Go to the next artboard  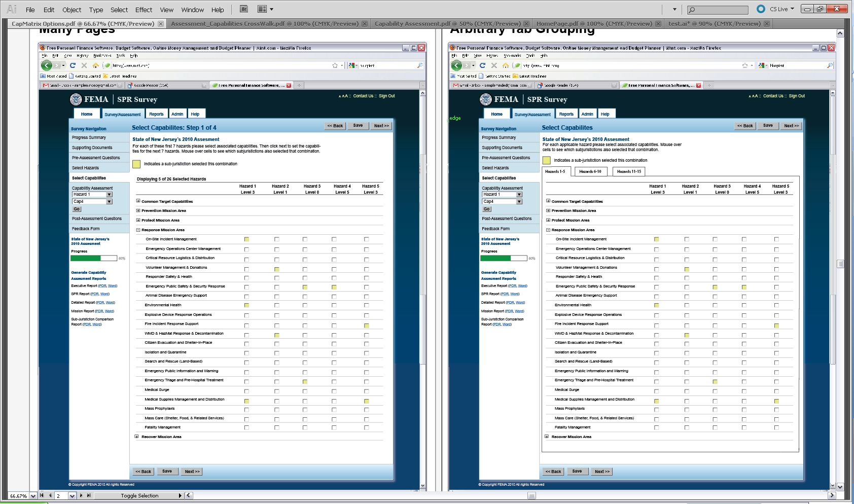[81, 495]
